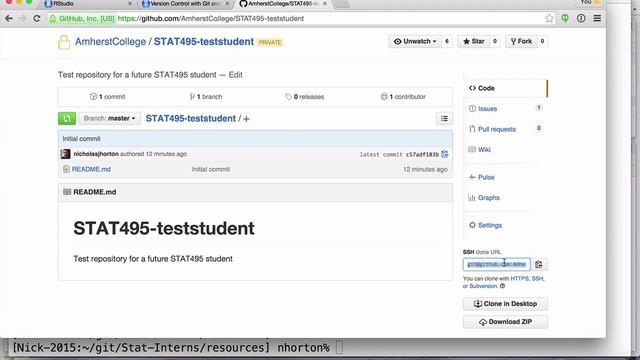The width and height of the screenshot is (640, 360).
Task: Click the help icon next to Subversion
Action: tap(502, 286)
